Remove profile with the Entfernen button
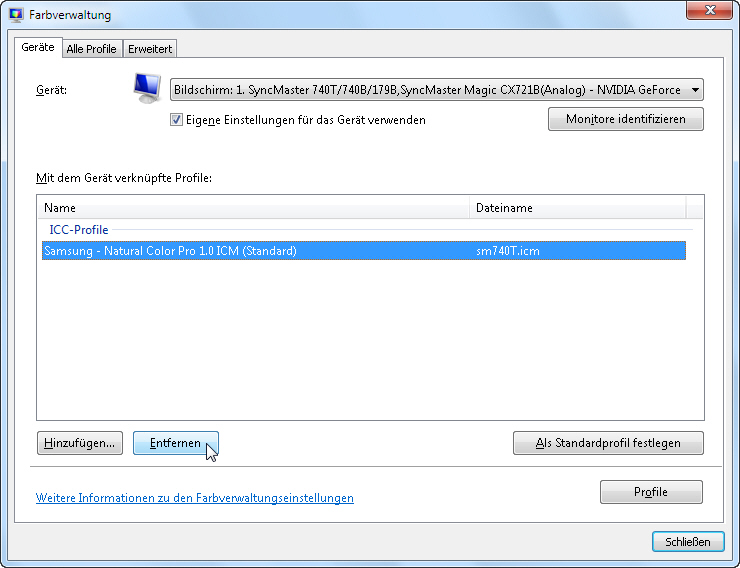Screen dimensions: 740x568 175,443
